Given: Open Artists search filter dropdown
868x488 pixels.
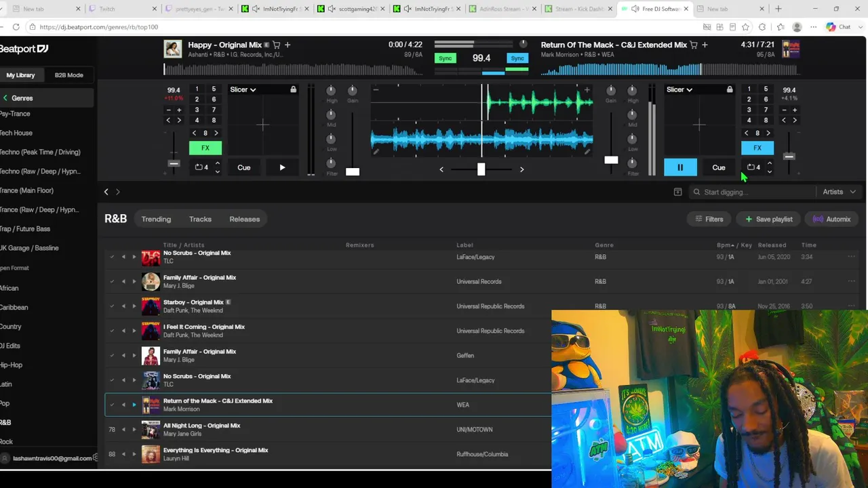Looking at the screenshot, I should tap(840, 192).
